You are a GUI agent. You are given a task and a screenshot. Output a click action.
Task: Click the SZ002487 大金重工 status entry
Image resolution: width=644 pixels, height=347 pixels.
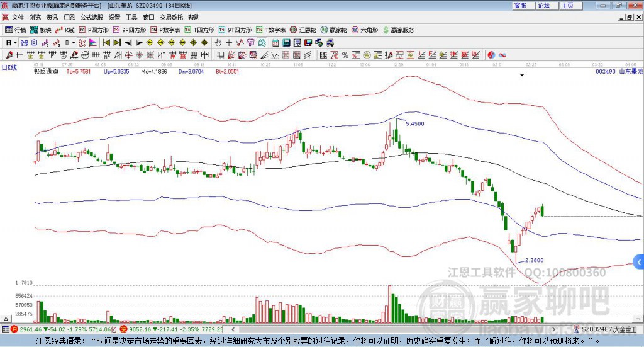click(x=606, y=329)
